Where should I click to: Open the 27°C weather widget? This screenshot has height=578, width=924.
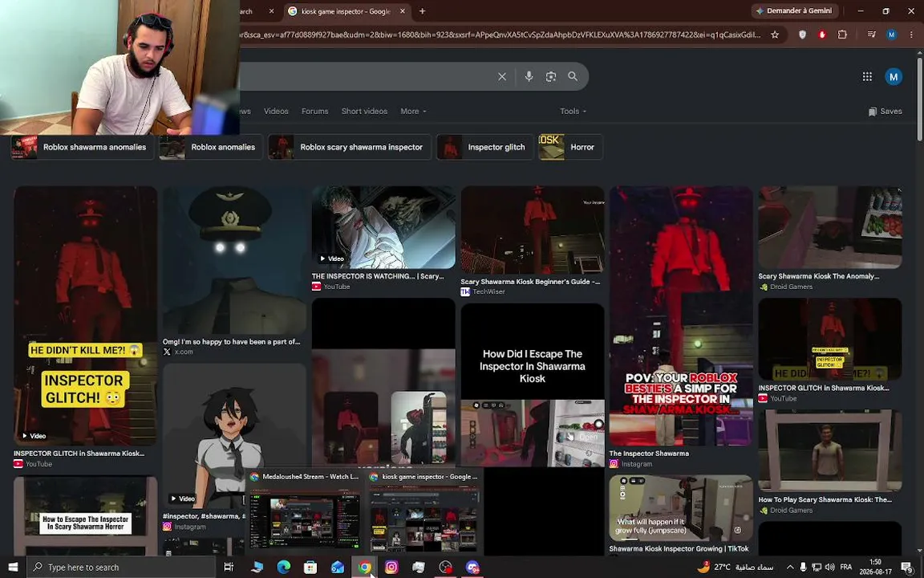736,568
